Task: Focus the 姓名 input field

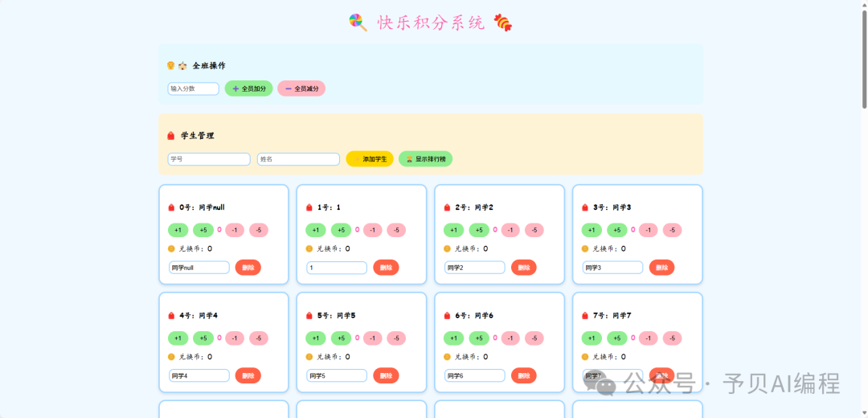Action: pyautogui.click(x=298, y=159)
